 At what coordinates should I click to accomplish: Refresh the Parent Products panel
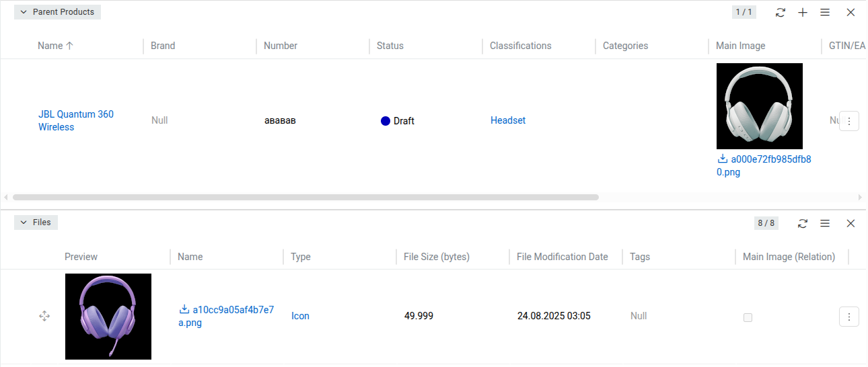(781, 12)
